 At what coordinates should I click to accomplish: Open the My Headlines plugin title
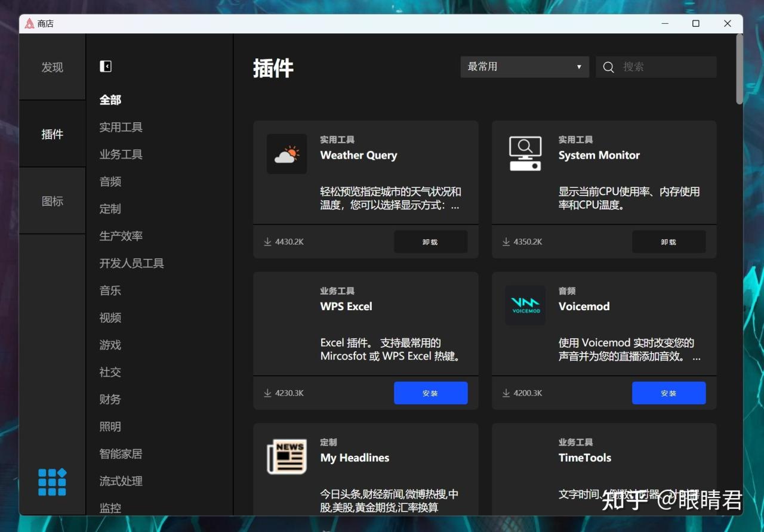coord(355,458)
